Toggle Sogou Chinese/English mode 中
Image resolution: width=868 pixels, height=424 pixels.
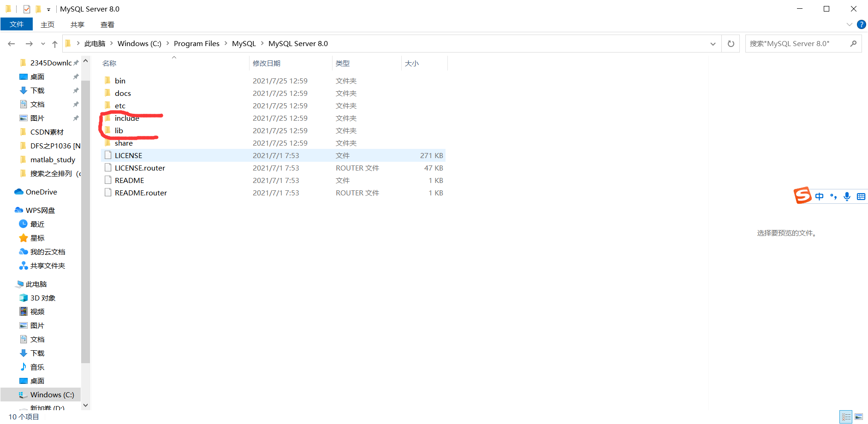point(819,196)
